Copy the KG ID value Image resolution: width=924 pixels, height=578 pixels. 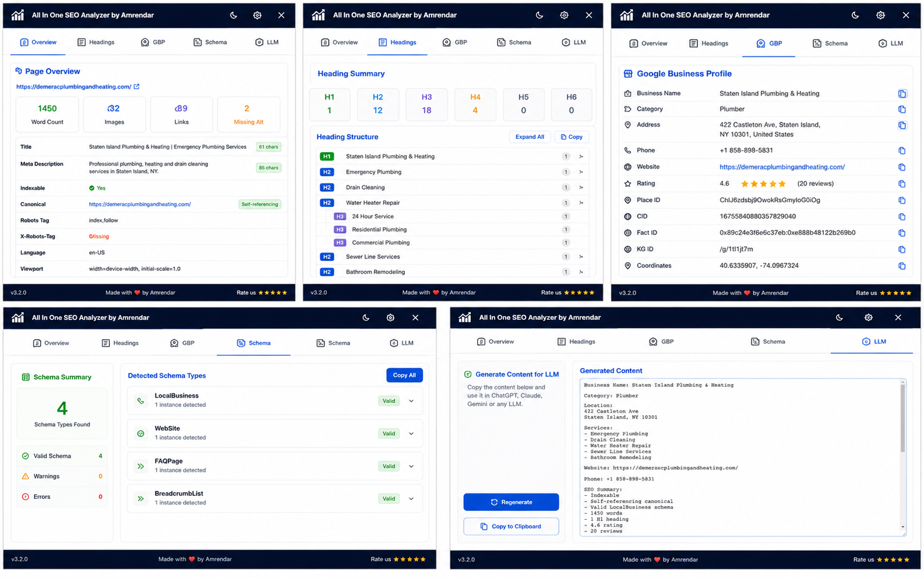pyautogui.click(x=902, y=249)
